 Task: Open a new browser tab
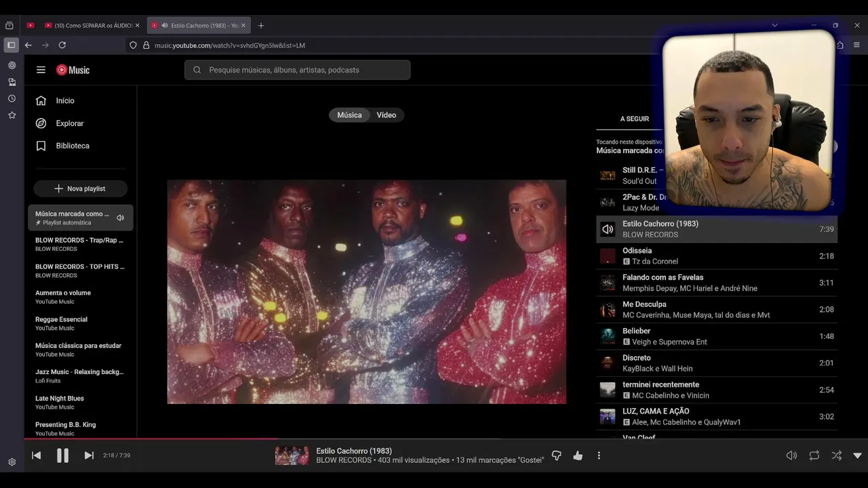pyautogui.click(x=261, y=26)
